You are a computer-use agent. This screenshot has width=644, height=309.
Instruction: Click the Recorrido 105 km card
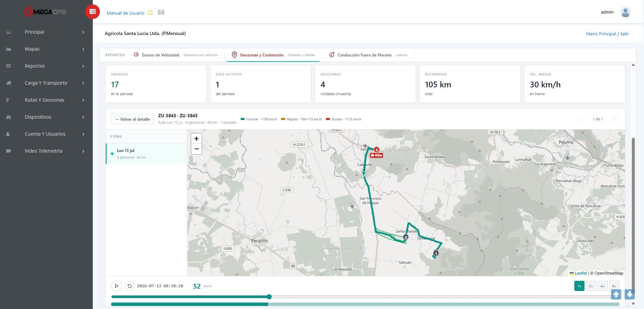[470, 84]
